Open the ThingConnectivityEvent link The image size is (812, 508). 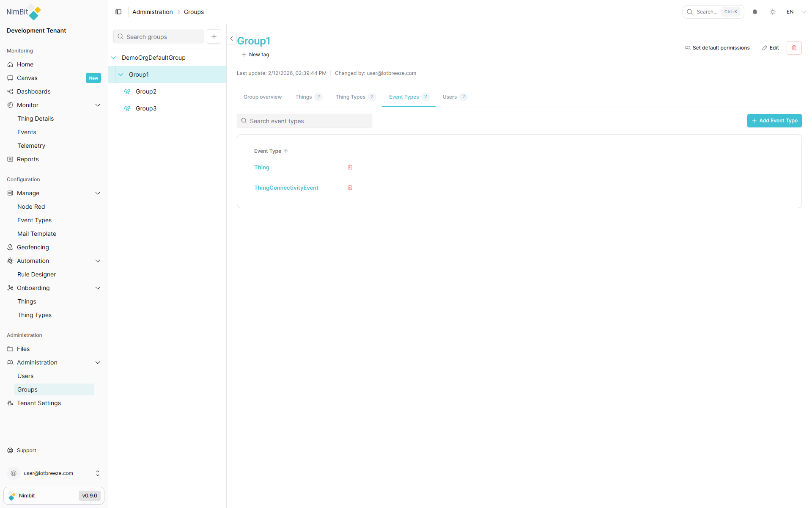(x=286, y=188)
